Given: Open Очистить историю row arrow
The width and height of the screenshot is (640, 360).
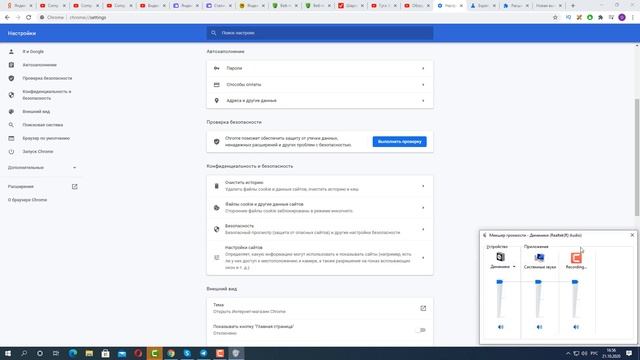Looking at the screenshot, I should click(x=423, y=186).
